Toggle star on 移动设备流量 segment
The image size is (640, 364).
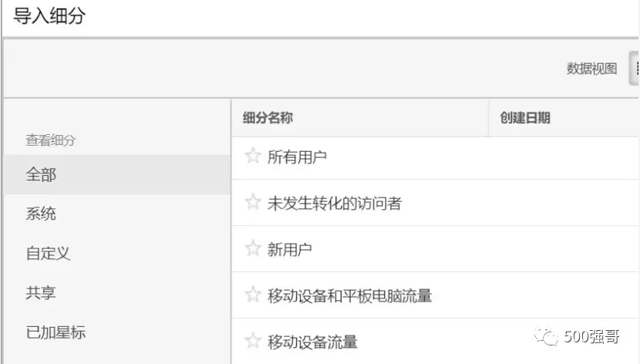click(x=253, y=341)
